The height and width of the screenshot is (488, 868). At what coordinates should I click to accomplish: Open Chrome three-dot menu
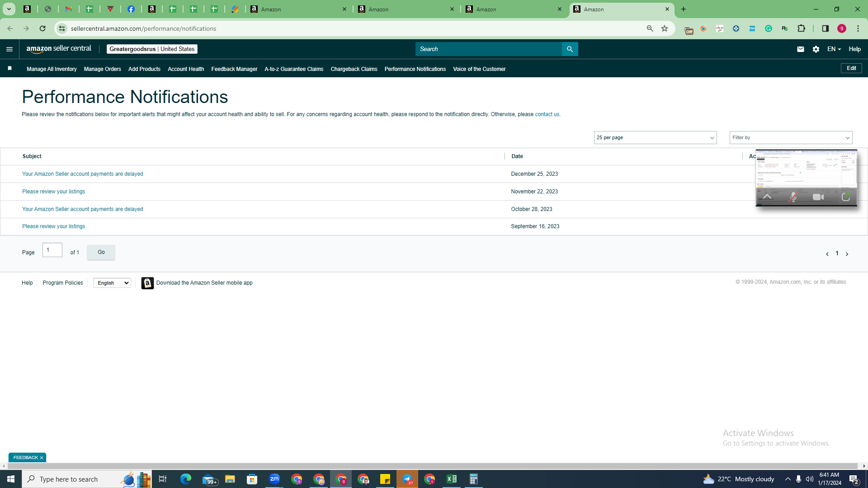pyautogui.click(x=858, y=28)
